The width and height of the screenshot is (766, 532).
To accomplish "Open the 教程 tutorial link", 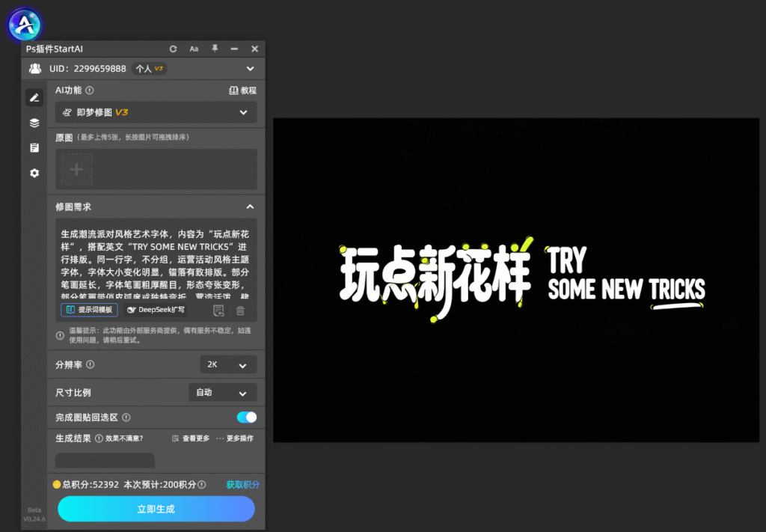I will (x=243, y=91).
